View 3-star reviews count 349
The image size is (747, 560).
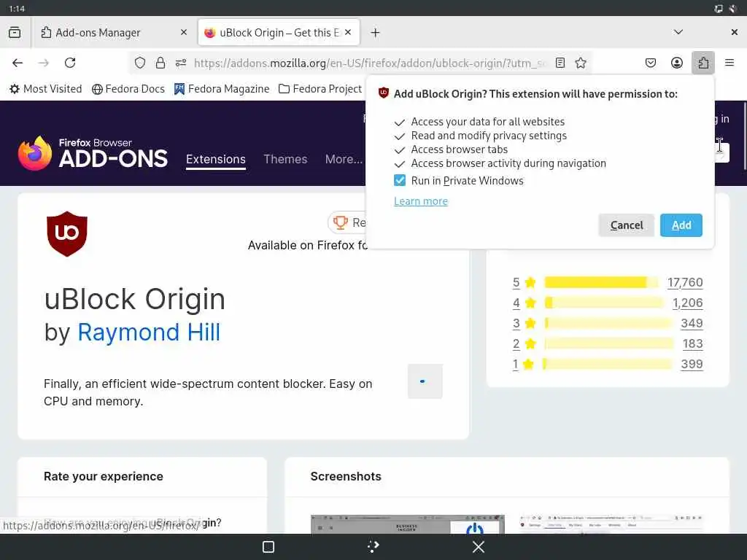[692, 323]
